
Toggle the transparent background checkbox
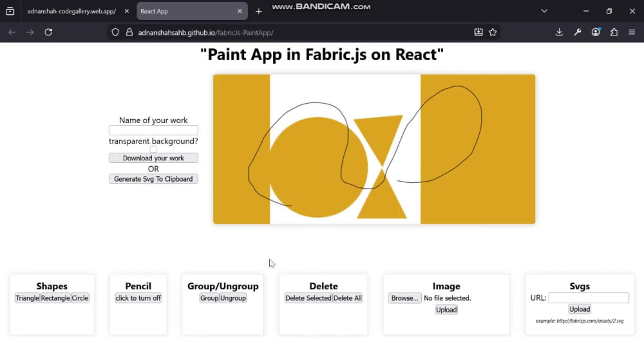click(153, 149)
